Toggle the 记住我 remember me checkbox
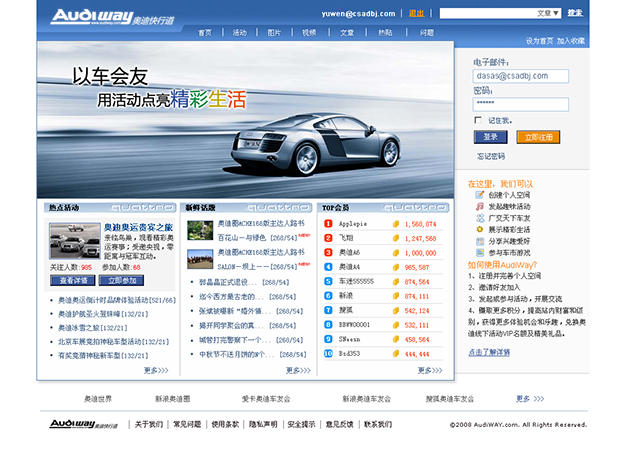 [x=478, y=120]
